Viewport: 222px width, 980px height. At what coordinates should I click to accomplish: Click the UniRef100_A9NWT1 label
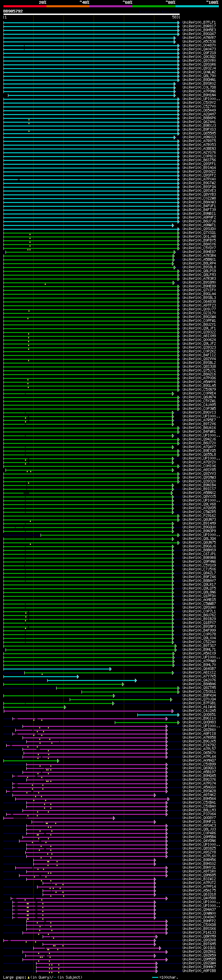(x=199, y=225)
